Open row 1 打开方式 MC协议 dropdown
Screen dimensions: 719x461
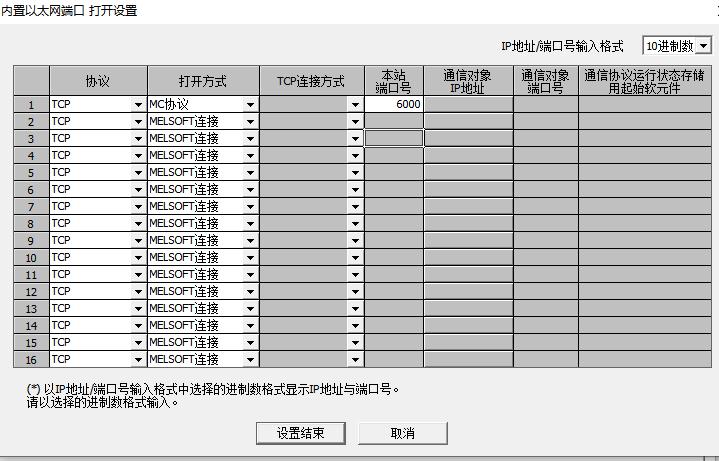pyautogui.click(x=250, y=104)
